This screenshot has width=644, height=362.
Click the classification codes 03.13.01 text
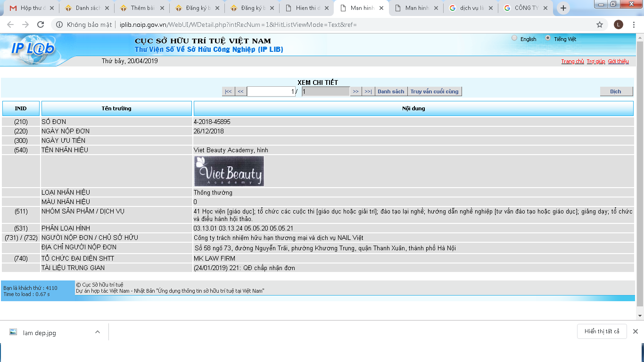coord(243,228)
